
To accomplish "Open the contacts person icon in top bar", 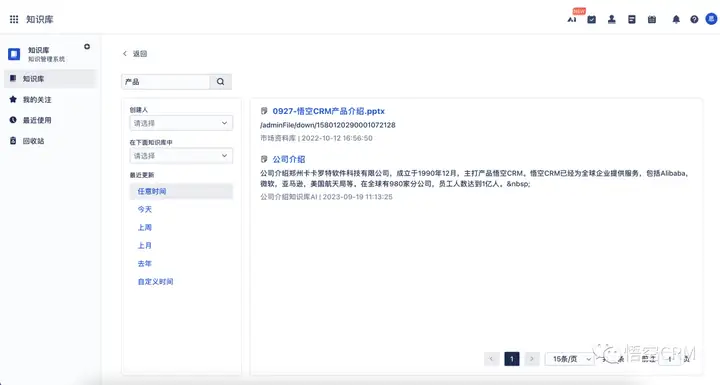I will (612, 19).
